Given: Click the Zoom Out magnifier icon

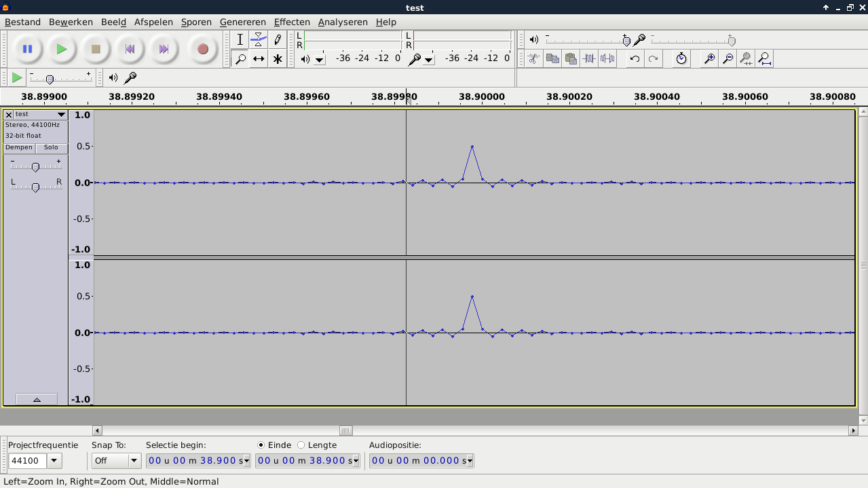Looking at the screenshot, I should tap(728, 58).
